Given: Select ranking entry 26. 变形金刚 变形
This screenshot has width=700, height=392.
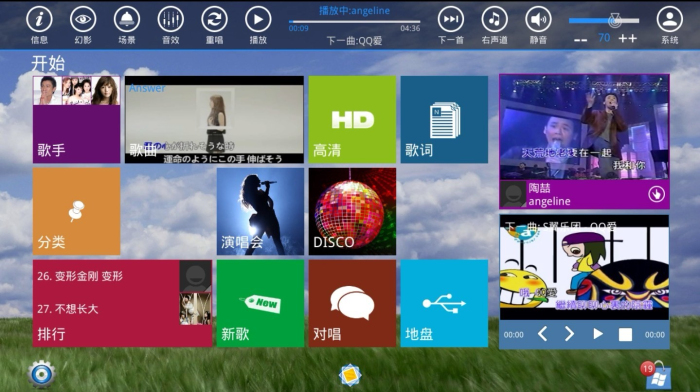Looking at the screenshot, I should pyautogui.click(x=80, y=276).
